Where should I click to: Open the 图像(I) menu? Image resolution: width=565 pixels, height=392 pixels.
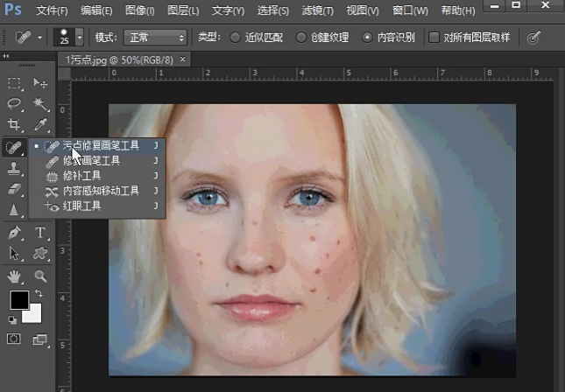click(140, 10)
